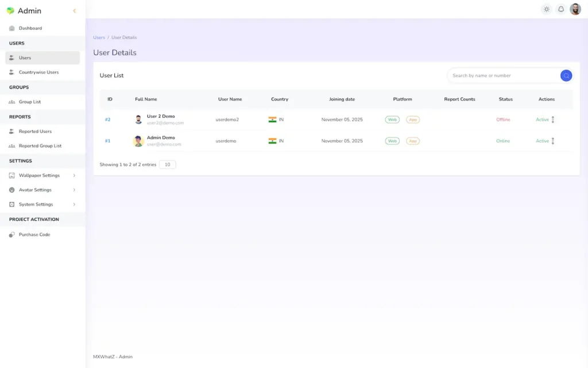
Task: Click Joining date column header
Action: [342, 99]
